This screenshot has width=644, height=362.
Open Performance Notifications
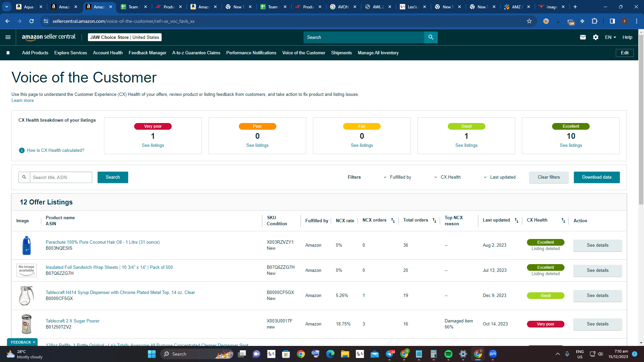coord(251,53)
